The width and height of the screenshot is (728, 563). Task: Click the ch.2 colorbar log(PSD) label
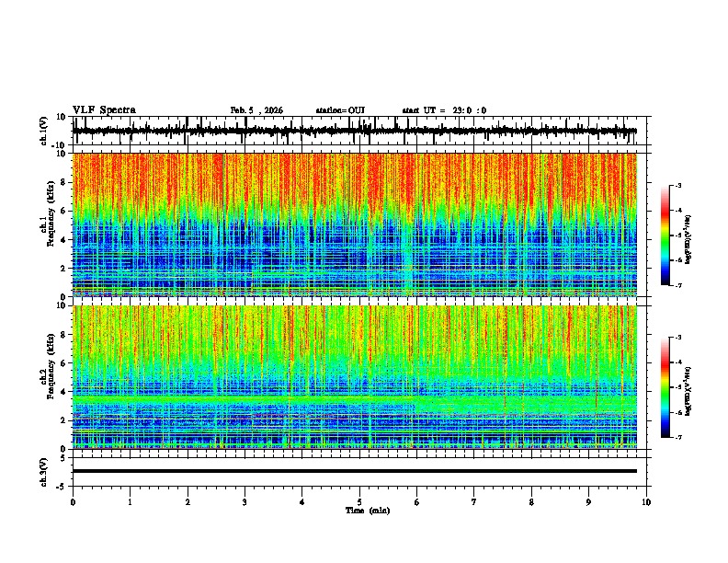coord(688,391)
